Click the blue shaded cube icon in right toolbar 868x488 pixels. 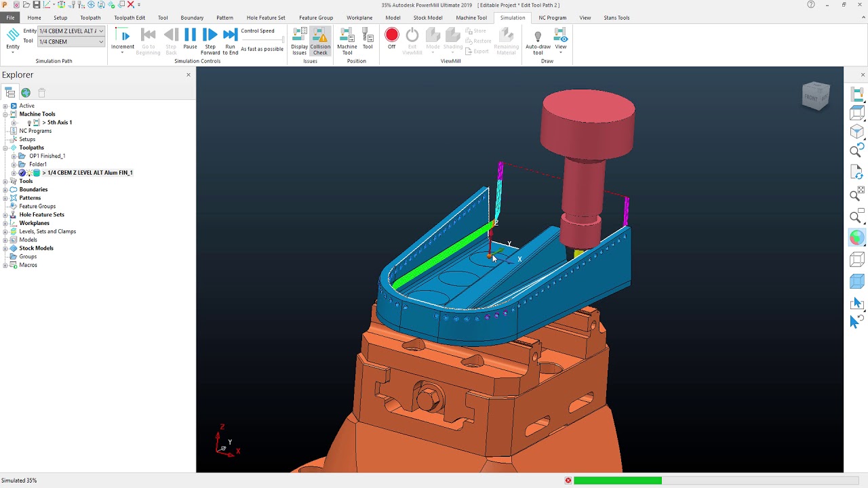tap(857, 281)
